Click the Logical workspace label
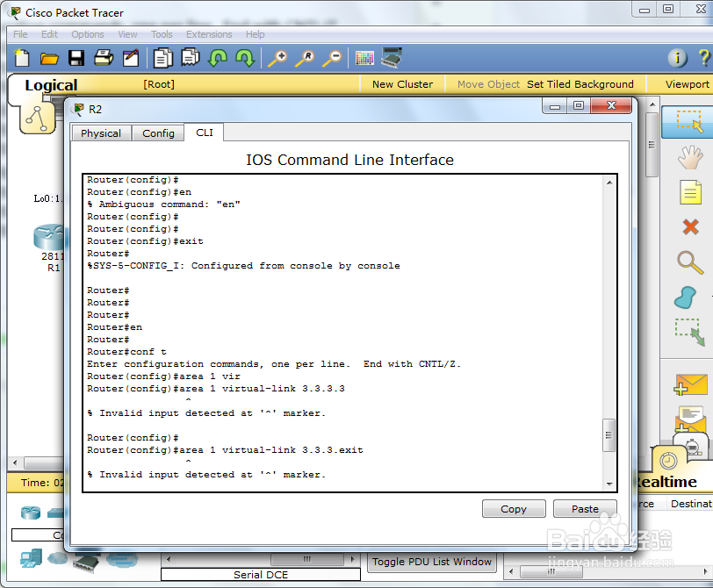The width and height of the screenshot is (713, 588). (x=51, y=85)
